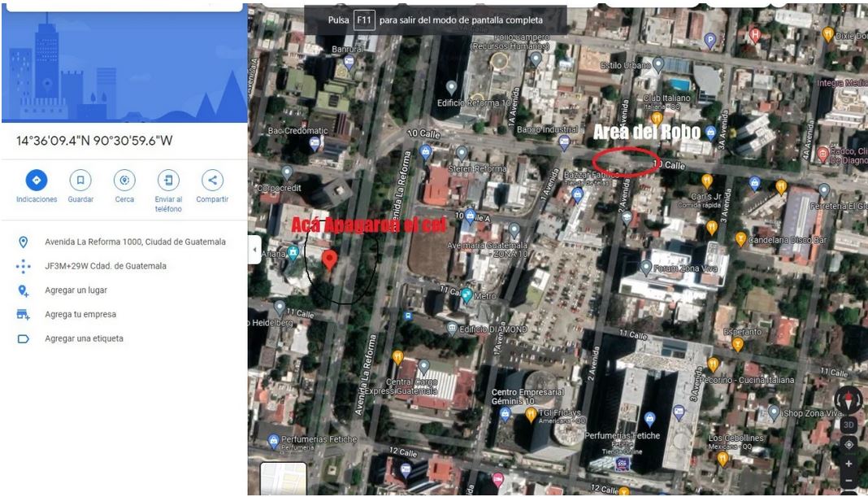This screenshot has width=868, height=497.
Task: Open the TGI Fridays restaurant marker
Action: tap(531, 414)
